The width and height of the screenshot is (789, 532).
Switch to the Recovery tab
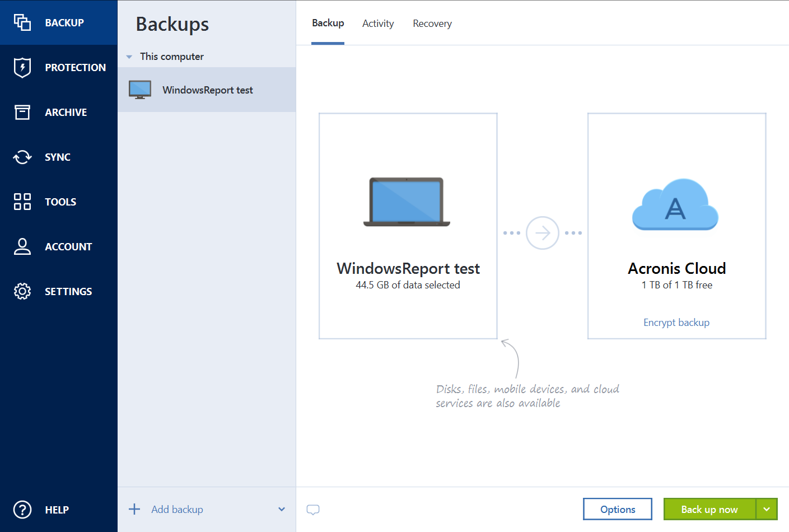pyautogui.click(x=432, y=24)
